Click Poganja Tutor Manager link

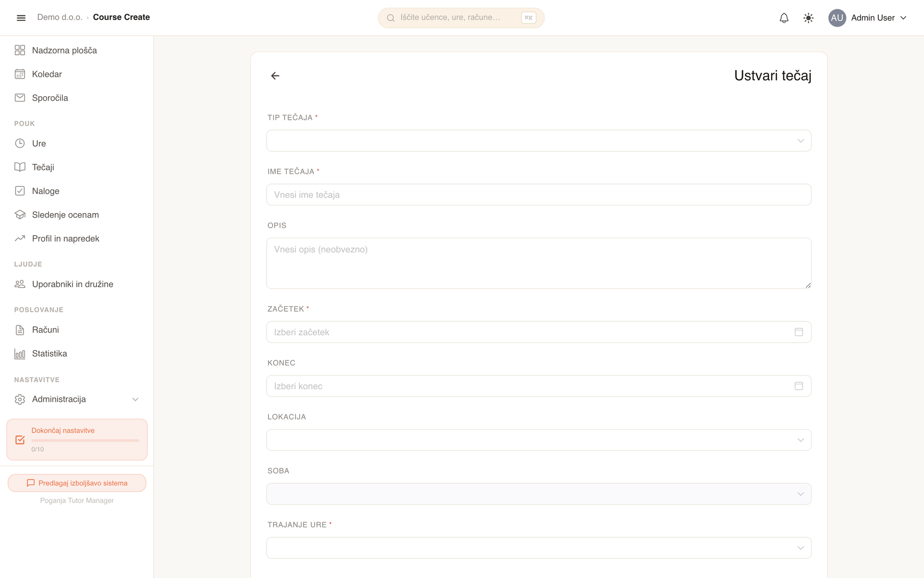point(77,500)
